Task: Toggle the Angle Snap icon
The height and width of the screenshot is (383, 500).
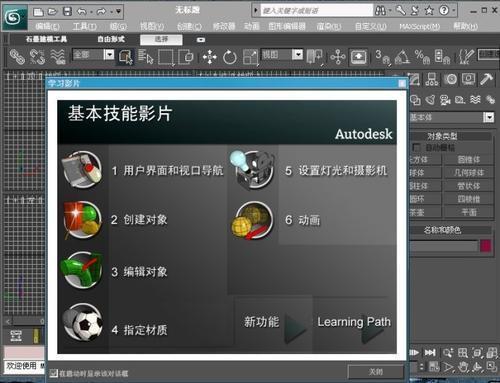Action: [402, 57]
